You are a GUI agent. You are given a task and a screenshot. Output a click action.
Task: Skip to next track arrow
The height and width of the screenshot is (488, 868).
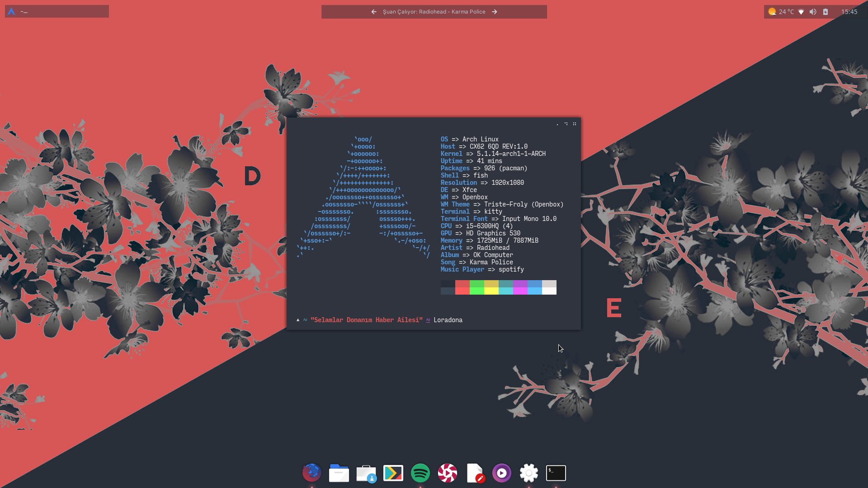[x=495, y=12]
